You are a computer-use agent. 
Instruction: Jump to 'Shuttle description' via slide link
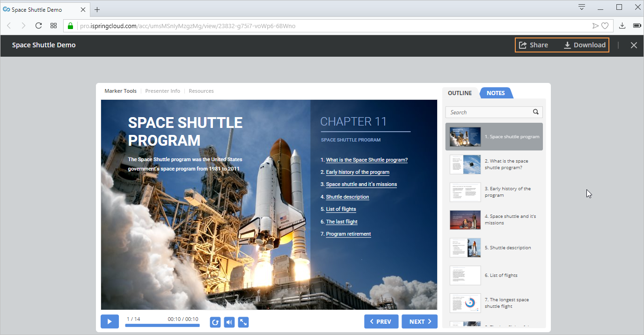[348, 197]
